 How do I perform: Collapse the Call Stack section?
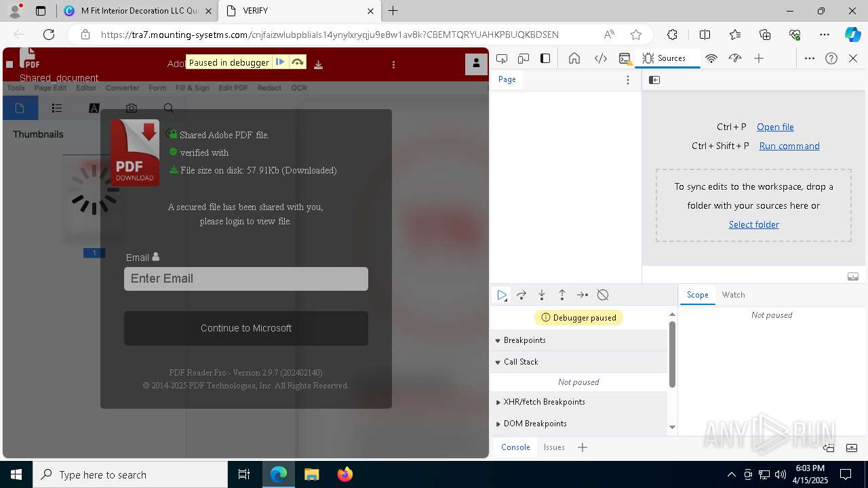579,362
